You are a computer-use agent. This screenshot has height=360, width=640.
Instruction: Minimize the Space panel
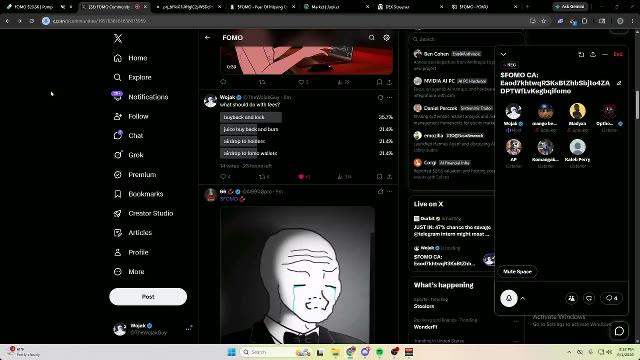coord(605,54)
